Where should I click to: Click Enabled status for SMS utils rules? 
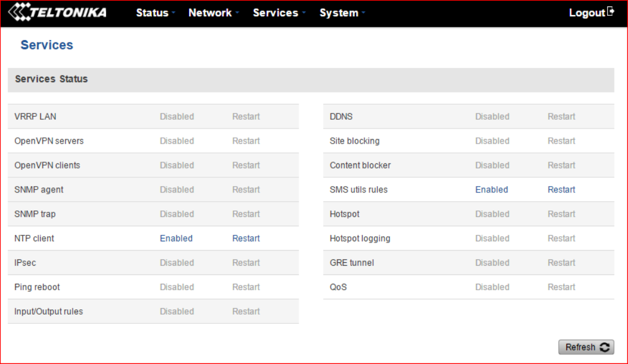click(491, 190)
